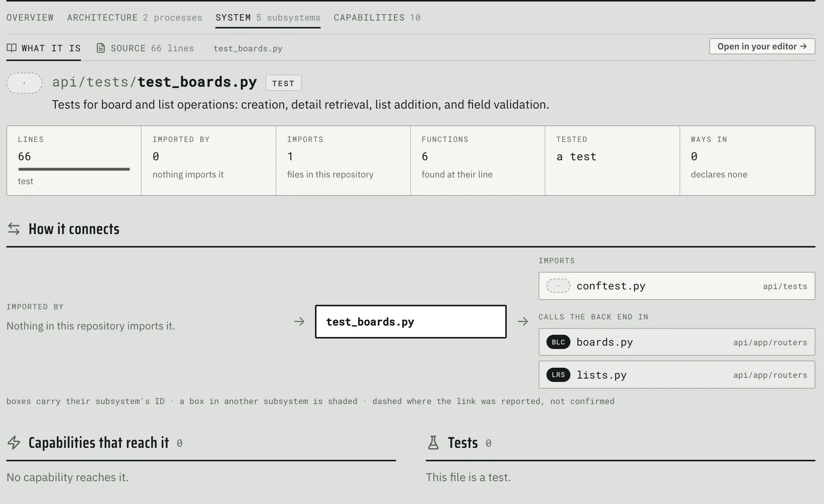This screenshot has height=504, width=824.
Task: Open the CAPABILITIES 10 tab
Action: pos(377,18)
